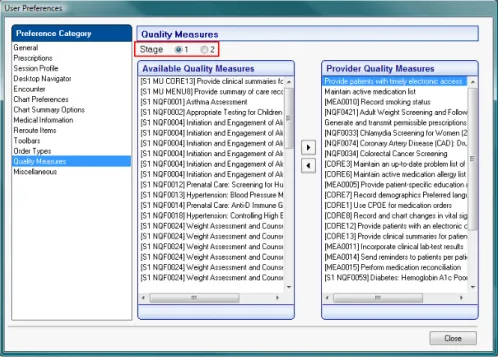This screenshot has width=501, height=361.
Task: Select '[NQF0033] Chlamydia Screening for Women' item
Action: [396, 133]
